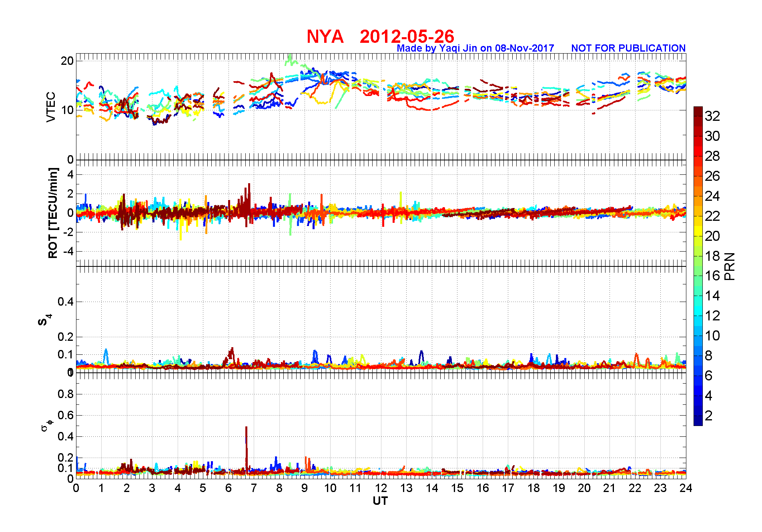Click the x-axis tick label 18
This screenshot has height=532, width=762.
click(x=533, y=488)
